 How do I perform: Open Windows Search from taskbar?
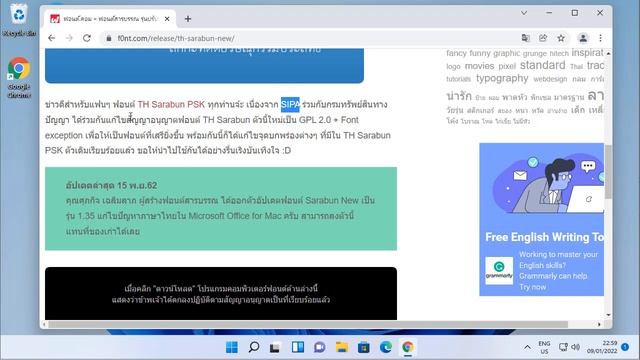pyautogui.click(x=254, y=347)
